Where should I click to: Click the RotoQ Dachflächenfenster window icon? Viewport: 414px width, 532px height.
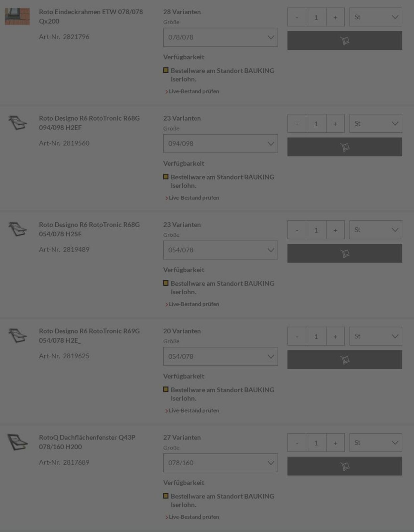coord(17,442)
